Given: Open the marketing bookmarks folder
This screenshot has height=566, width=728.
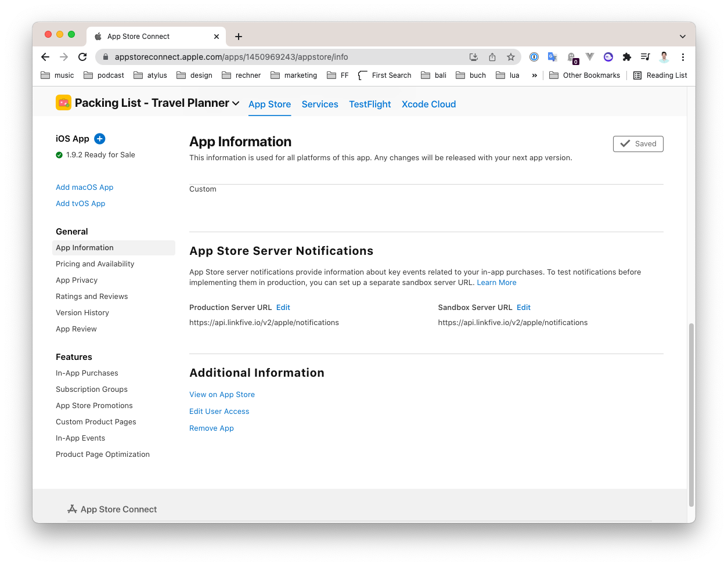Looking at the screenshot, I should (x=294, y=75).
